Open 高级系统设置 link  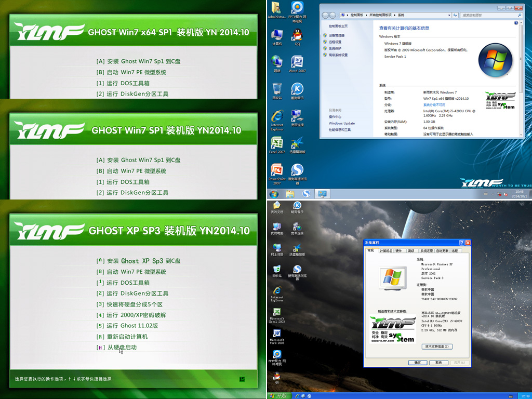click(338, 55)
